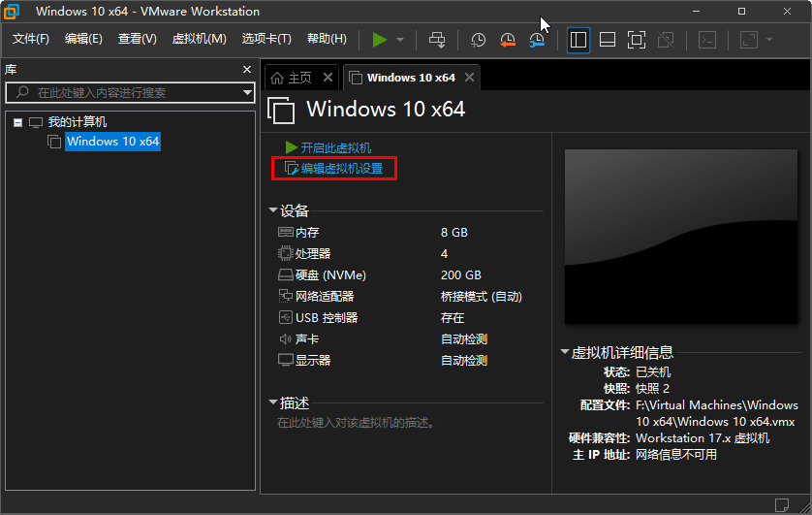812x515 pixels.
Task: Click the 桥接模式 (自动) value
Action: (x=481, y=297)
